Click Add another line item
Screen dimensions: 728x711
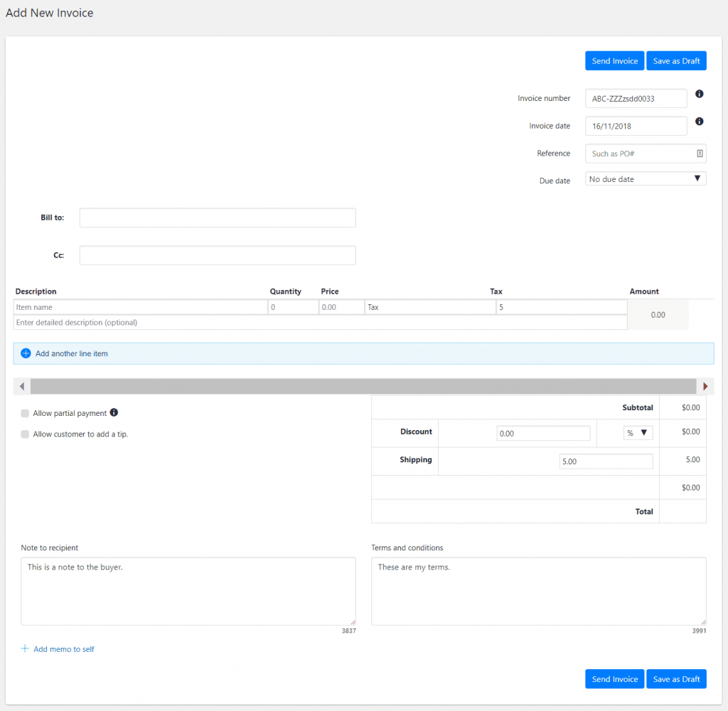pyautogui.click(x=73, y=353)
